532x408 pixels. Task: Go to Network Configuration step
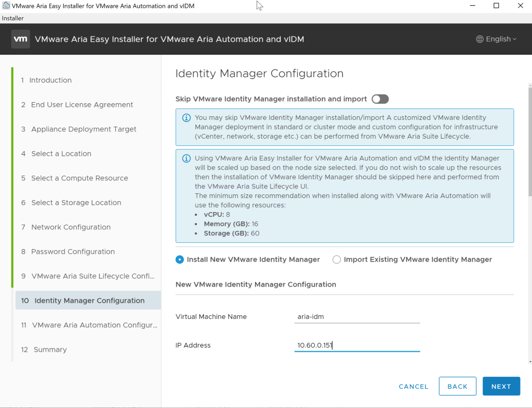[70, 227]
